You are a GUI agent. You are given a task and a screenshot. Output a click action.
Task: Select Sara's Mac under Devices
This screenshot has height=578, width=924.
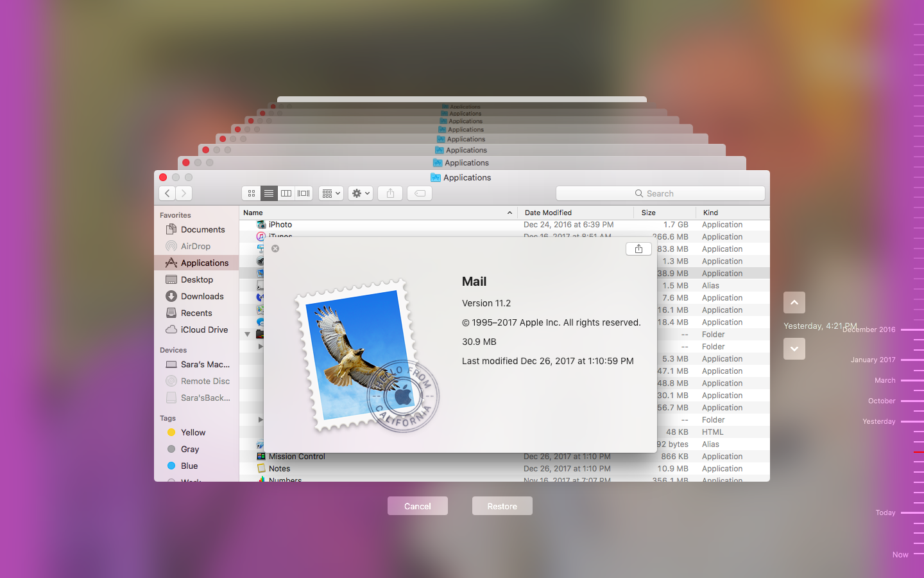[196, 364]
